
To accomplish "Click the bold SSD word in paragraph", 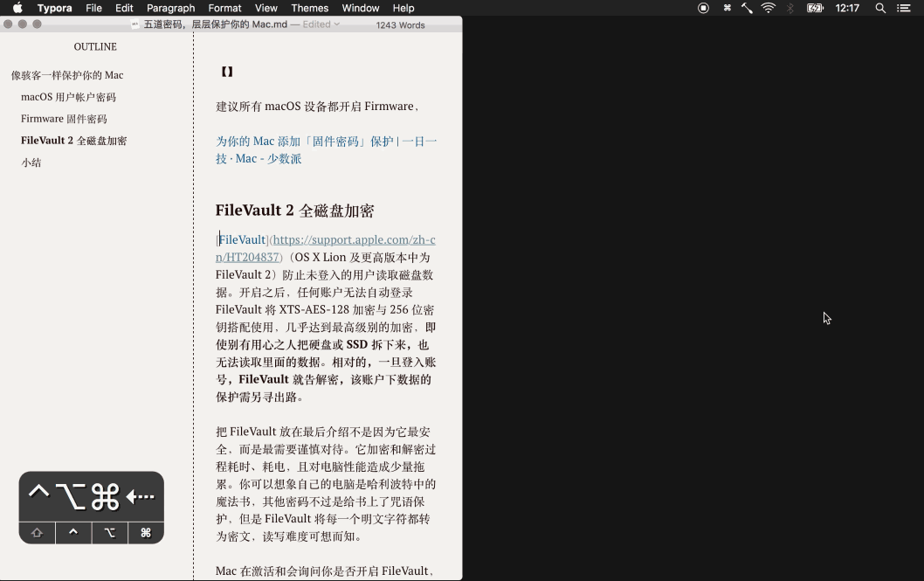I will [x=356, y=344].
